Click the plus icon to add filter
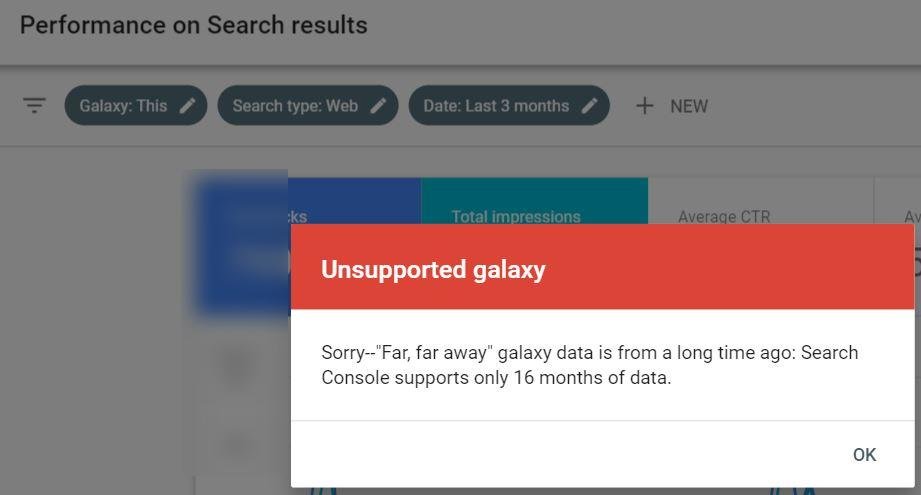Viewport: 921px width, 495px height. point(645,106)
